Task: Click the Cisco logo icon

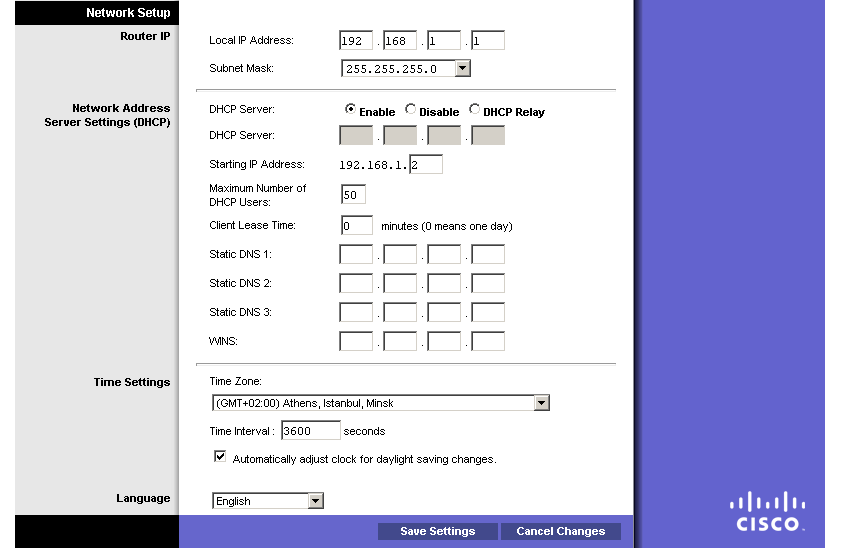Action: [x=767, y=511]
